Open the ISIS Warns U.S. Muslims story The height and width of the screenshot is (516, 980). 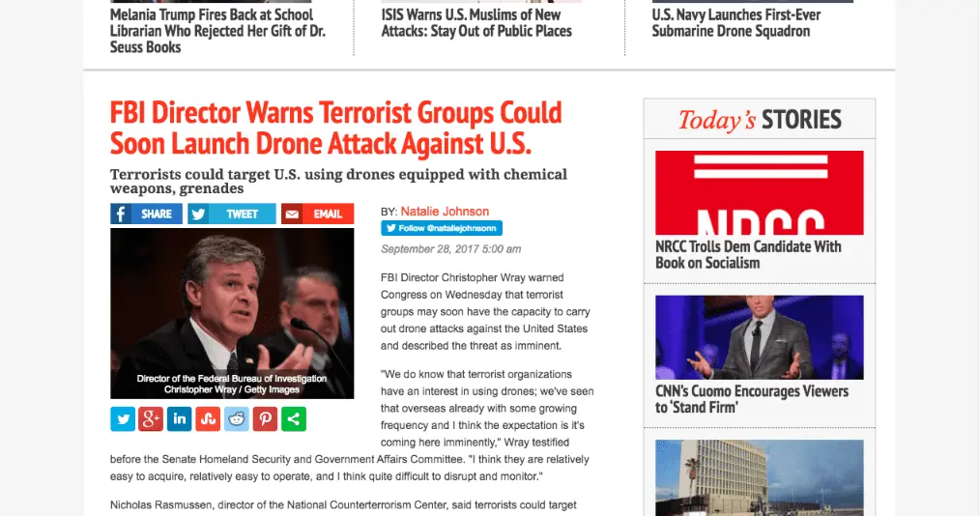pyautogui.click(x=476, y=22)
